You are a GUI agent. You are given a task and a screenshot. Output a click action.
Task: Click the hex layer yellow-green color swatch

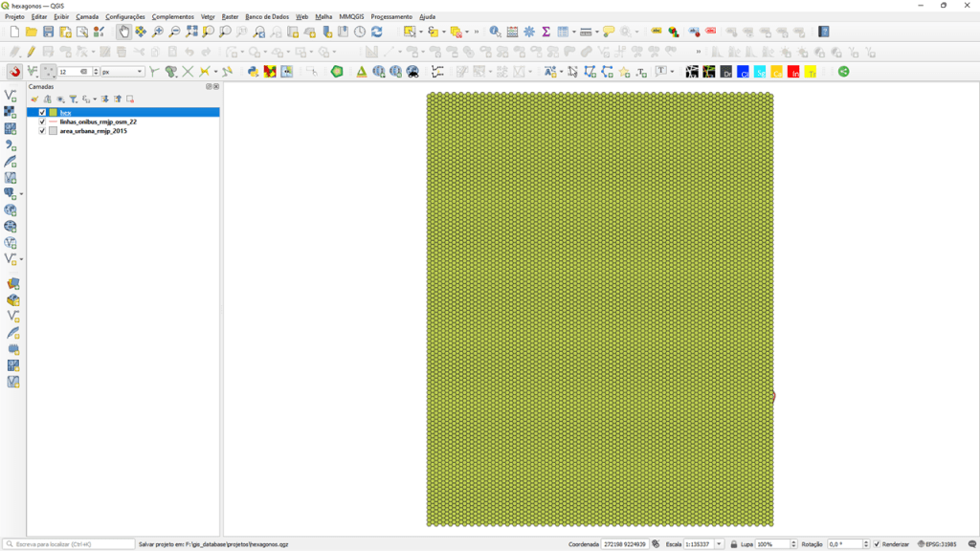[x=54, y=113]
